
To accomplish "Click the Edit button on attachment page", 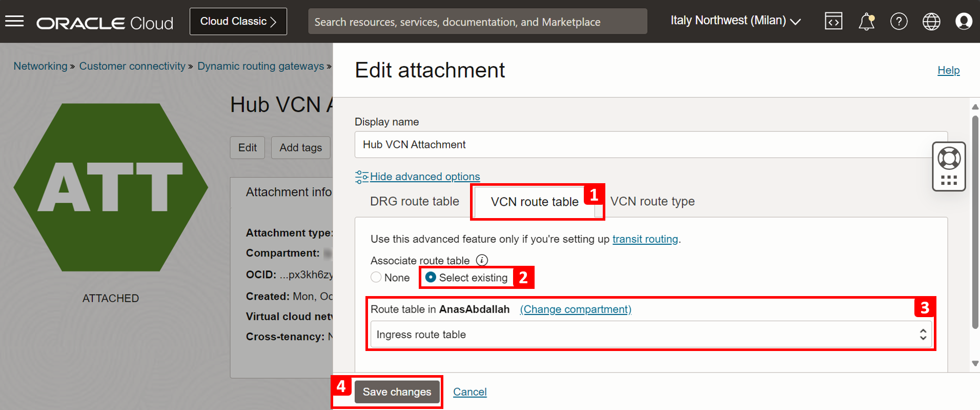I will pos(248,148).
